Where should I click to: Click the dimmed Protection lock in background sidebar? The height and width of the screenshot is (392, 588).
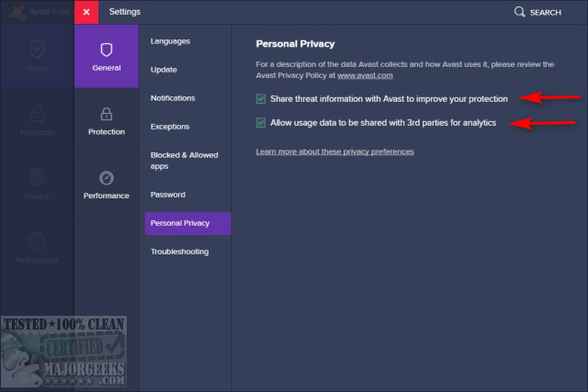pyautogui.click(x=37, y=113)
